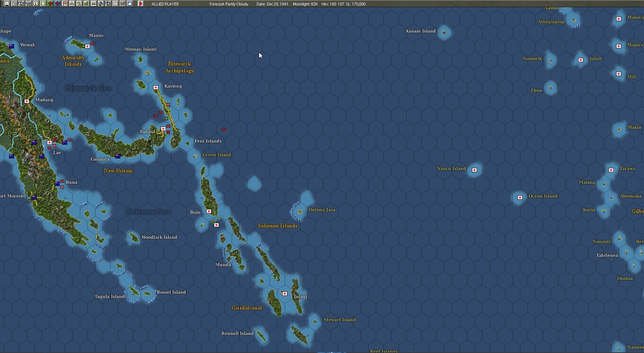The image size is (644, 353).
Task: Open the document list report icon
Action: (14, 4)
